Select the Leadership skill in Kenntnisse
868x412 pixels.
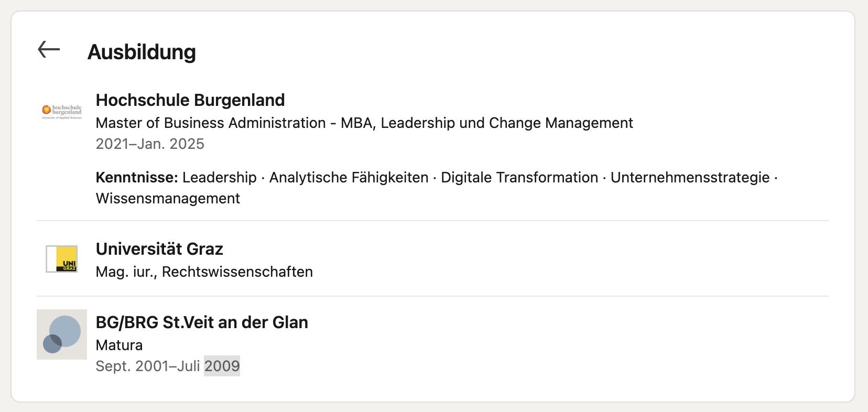click(220, 178)
